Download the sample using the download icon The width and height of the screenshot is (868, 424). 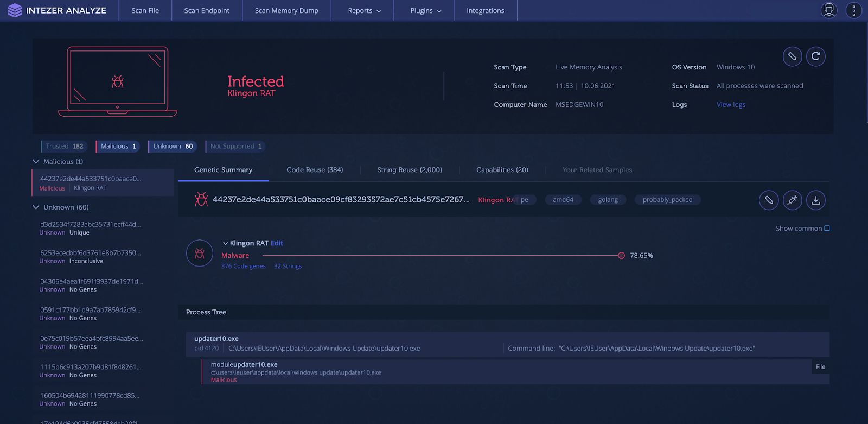815,200
